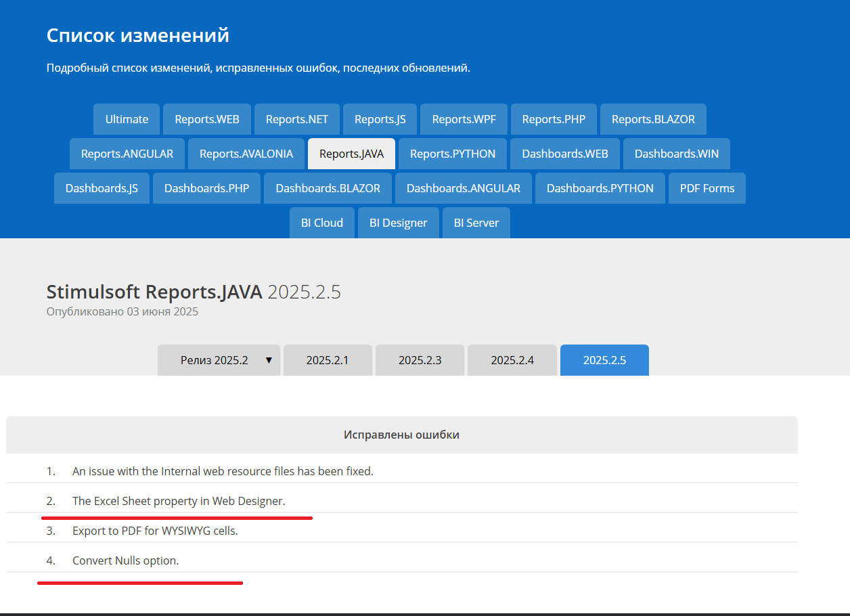Select the Dashboards.WIN tab

pyautogui.click(x=677, y=154)
